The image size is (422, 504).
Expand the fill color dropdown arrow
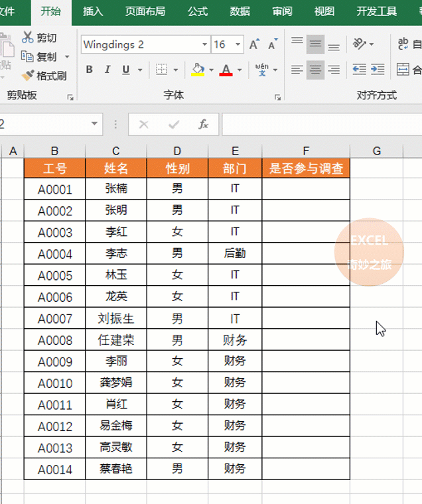(211, 70)
